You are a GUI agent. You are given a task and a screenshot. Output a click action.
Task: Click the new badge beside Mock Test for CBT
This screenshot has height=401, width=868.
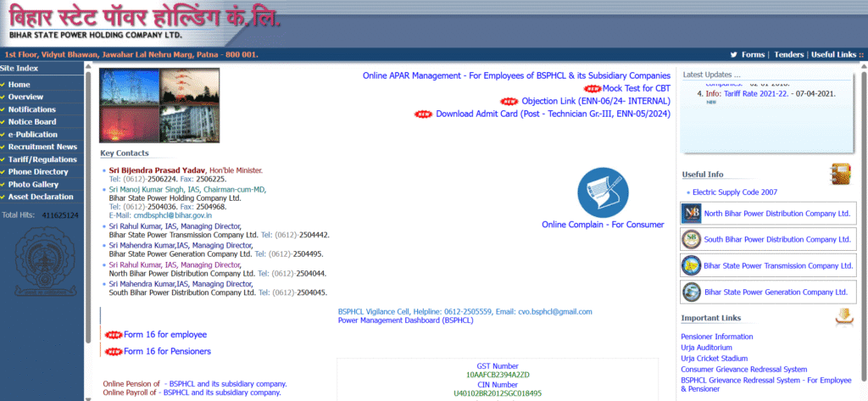click(593, 89)
